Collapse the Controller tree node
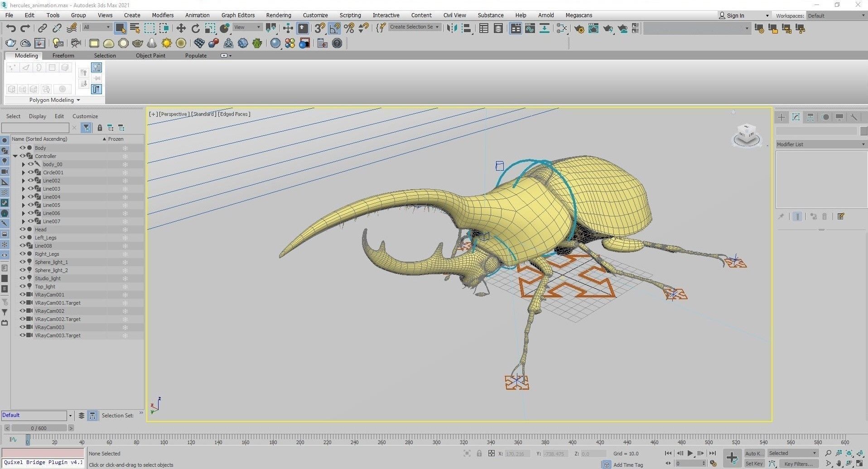The height and width of the screenshot is (469, 868). click(15, 156)
